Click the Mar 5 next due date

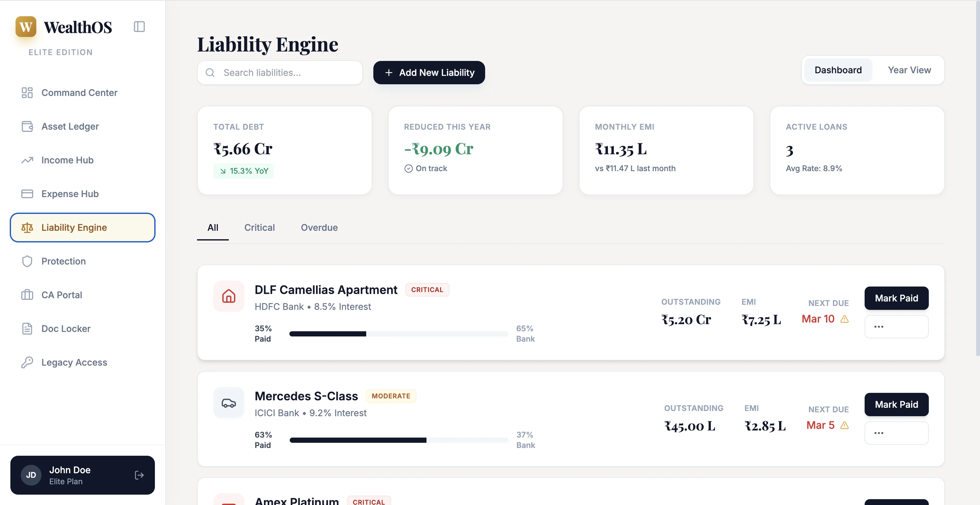pyautogui.click(x=820, y=425)
